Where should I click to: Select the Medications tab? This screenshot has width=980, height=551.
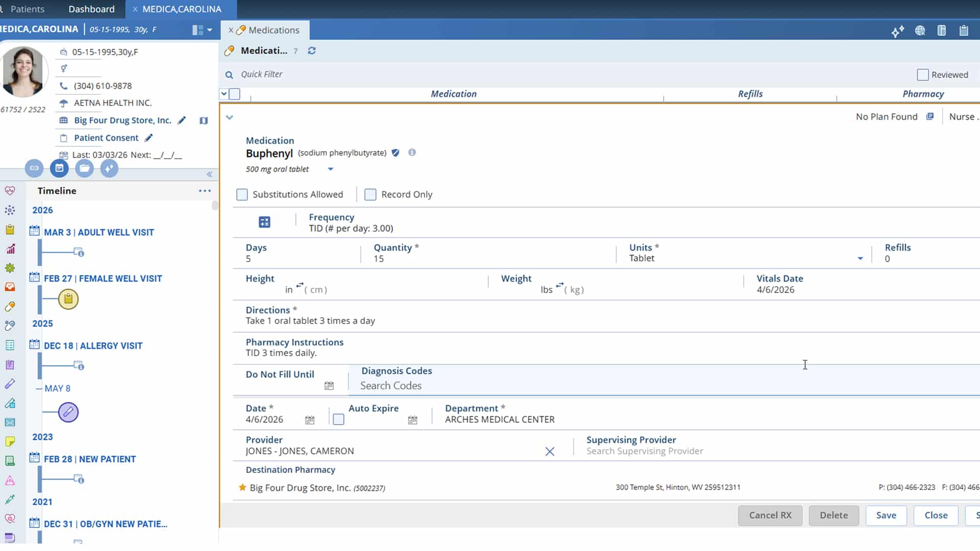tap(274, 30)
